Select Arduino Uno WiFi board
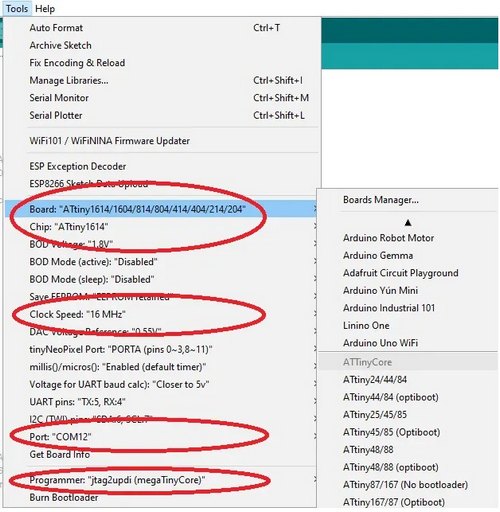 click(408, 343)
